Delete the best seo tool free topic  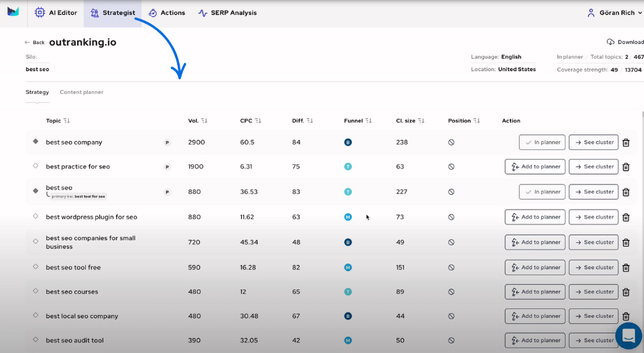click(626, 268)
